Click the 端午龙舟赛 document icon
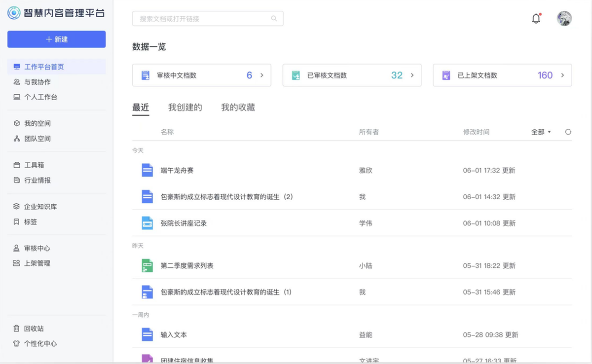The image size is (592, 364). coord(147,170)
